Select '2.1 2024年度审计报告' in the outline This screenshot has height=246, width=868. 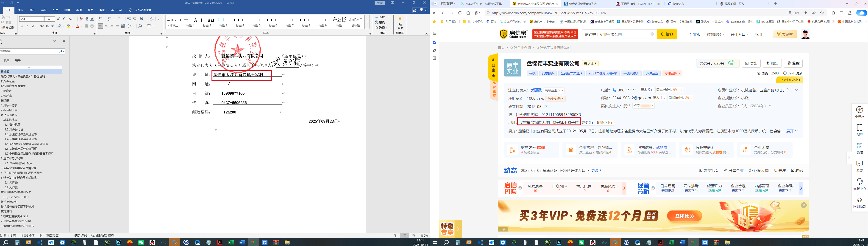(x=19, y=163)
